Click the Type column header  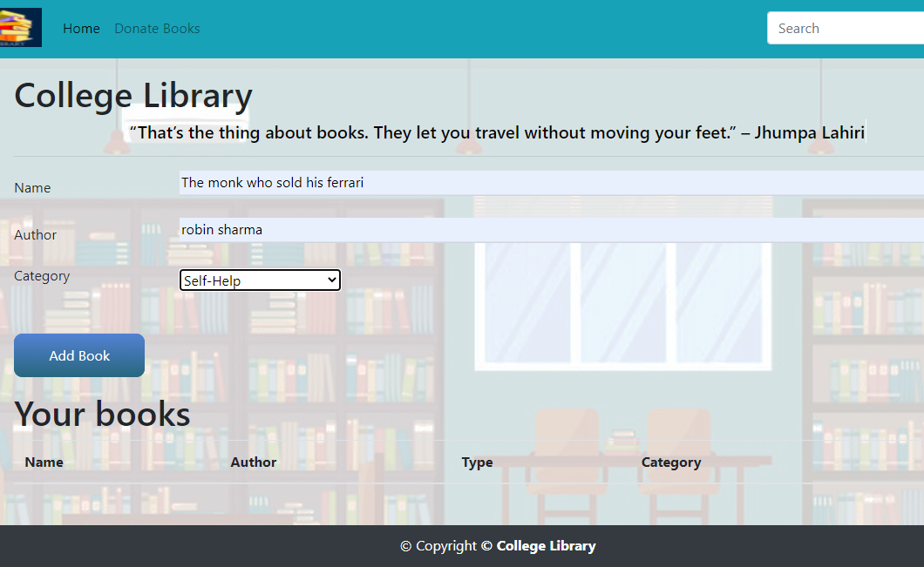click(477, 462)
